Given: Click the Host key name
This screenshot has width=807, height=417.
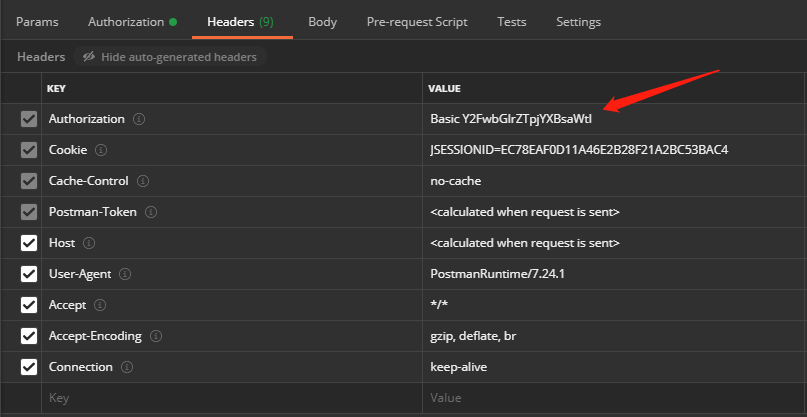Looking at the screenshot, I should click(x=62, y=243).
